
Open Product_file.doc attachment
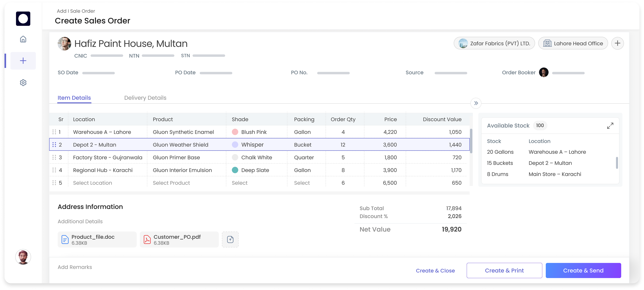(97, 240)
